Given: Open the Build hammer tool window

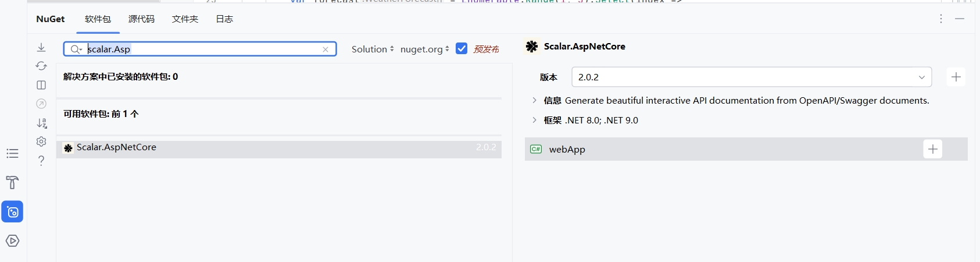Looking at the screenshot, I should [12, 183].
